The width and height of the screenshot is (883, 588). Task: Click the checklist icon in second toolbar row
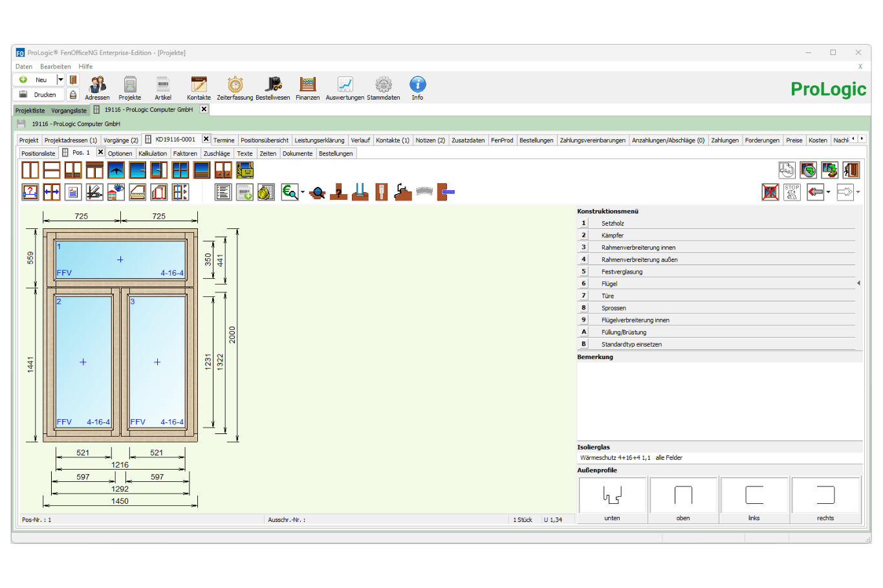(x=223, y=192)
